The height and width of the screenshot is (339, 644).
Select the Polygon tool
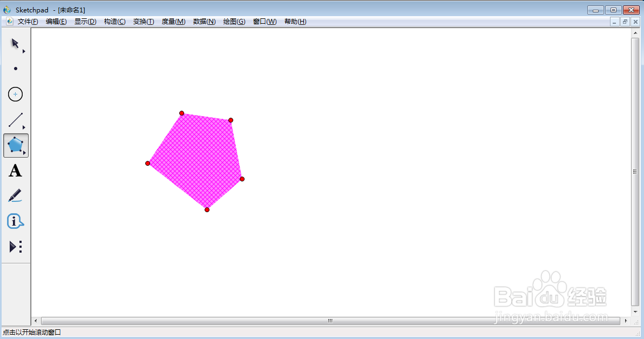(x=16, y=145)
